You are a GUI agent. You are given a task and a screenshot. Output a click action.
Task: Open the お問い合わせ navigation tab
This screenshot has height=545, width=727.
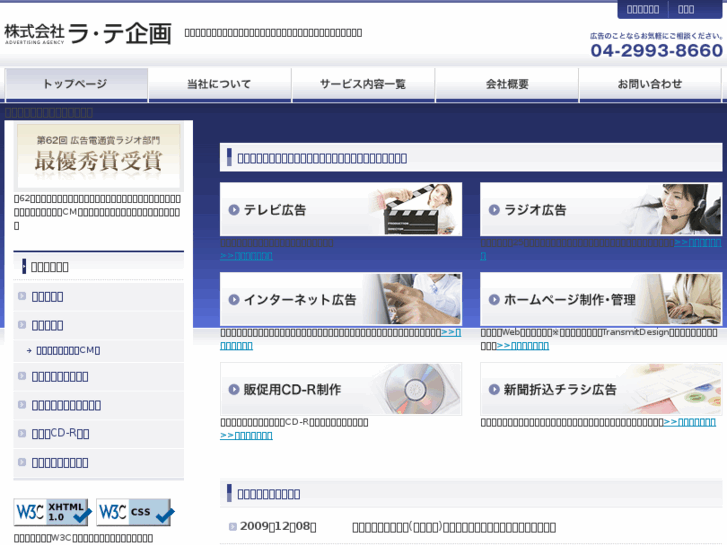coord(650,84)
